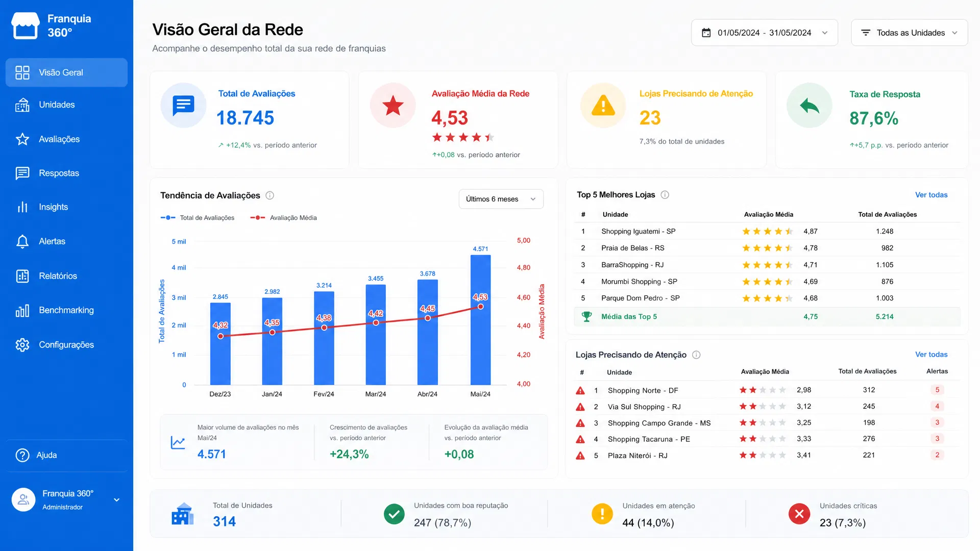
Task: Click the info icon beside Tendência de Avaliações
Action: coord(270,195)
